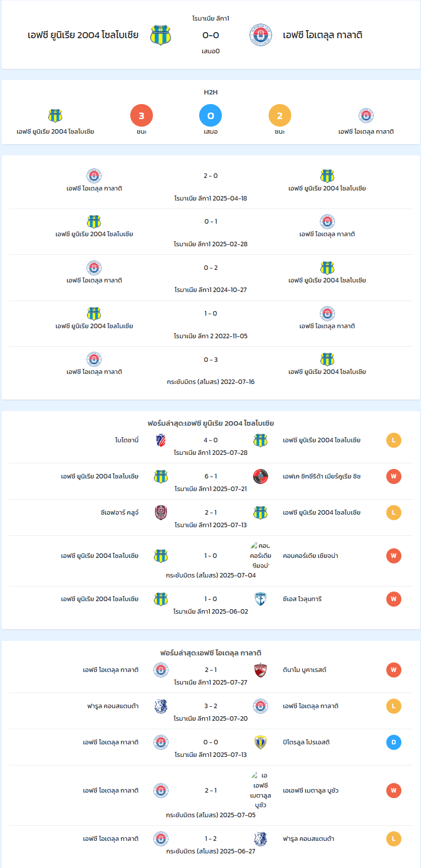Viewport: 421px width, 868px height.
Task: Open the 2 - 1 match dated 2025-07-27
Action: [x=211, y=676]
